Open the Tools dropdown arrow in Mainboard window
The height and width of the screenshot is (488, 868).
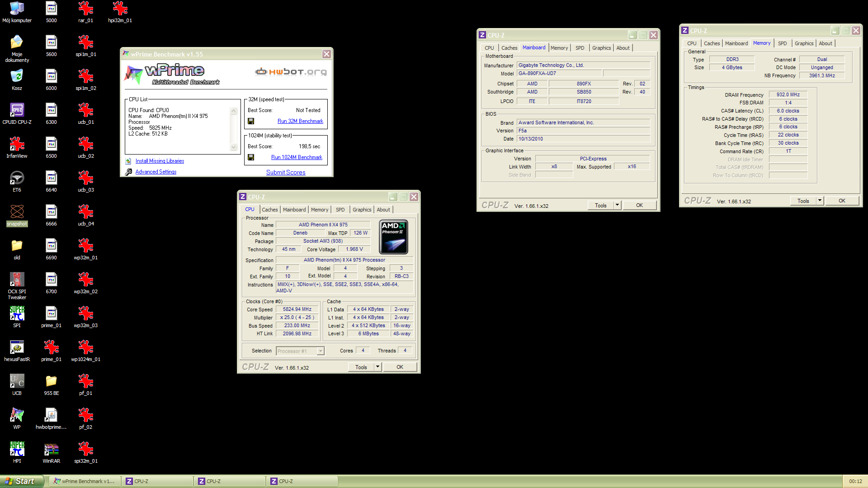[617, 205]
